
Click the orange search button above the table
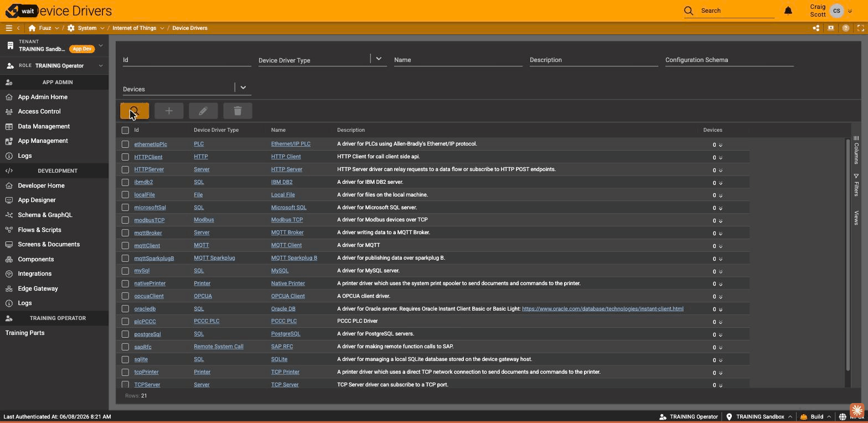pyautogui.click(x=135, y=111)
